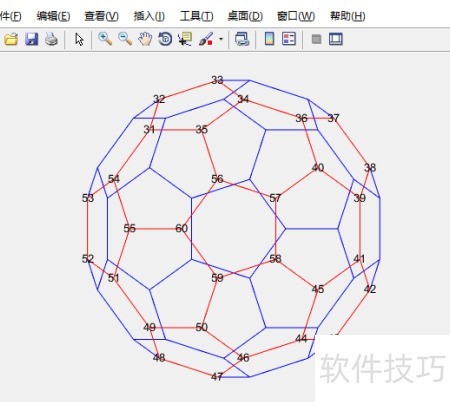Show plot tools and dock figure
This screenshot has width=450, height=402.
[x=336, y=39]
